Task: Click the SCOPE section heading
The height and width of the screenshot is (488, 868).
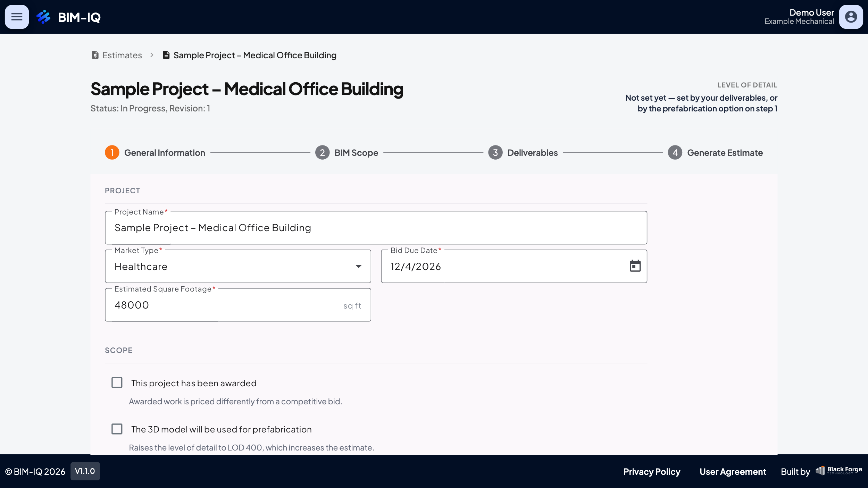Action: [119, 350]
